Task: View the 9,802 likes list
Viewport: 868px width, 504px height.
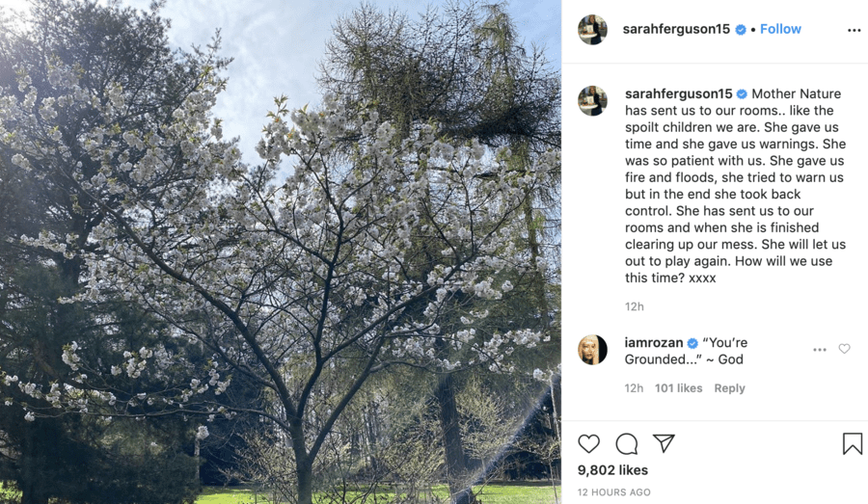Action: tap(612, 470)
